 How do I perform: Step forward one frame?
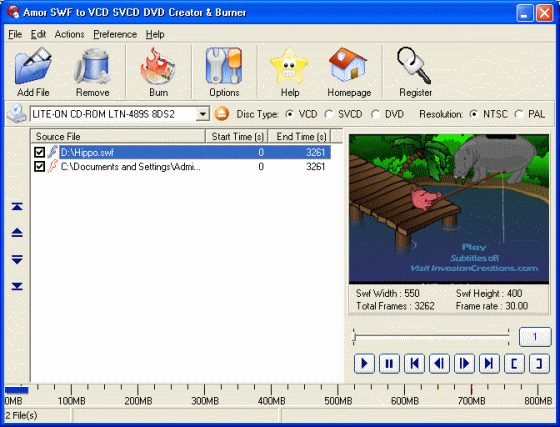(x=464, y=363)
